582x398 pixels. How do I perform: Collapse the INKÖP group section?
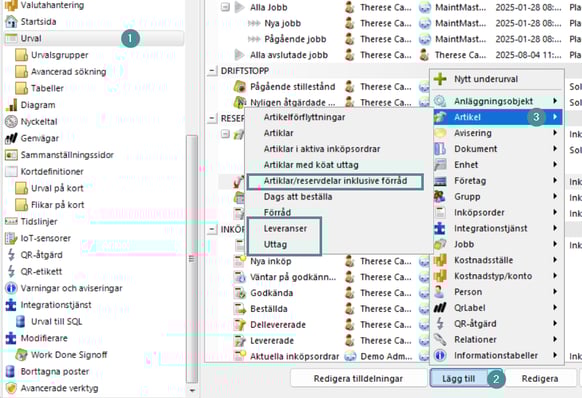click(x=212, y=229)
